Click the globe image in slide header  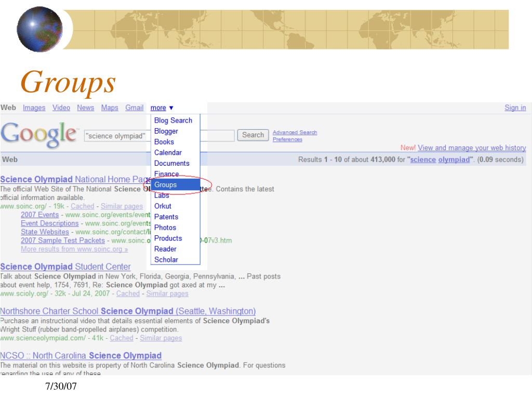(39, 29)
